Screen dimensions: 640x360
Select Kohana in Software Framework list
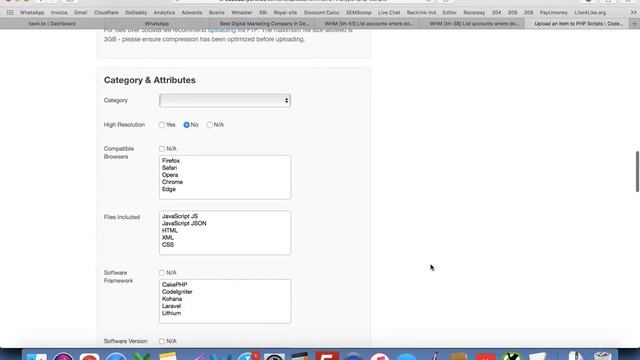point(172,299)
